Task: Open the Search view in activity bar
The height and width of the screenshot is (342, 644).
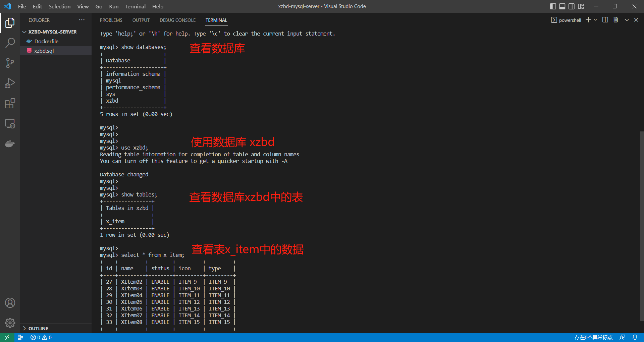Action: 10,43
